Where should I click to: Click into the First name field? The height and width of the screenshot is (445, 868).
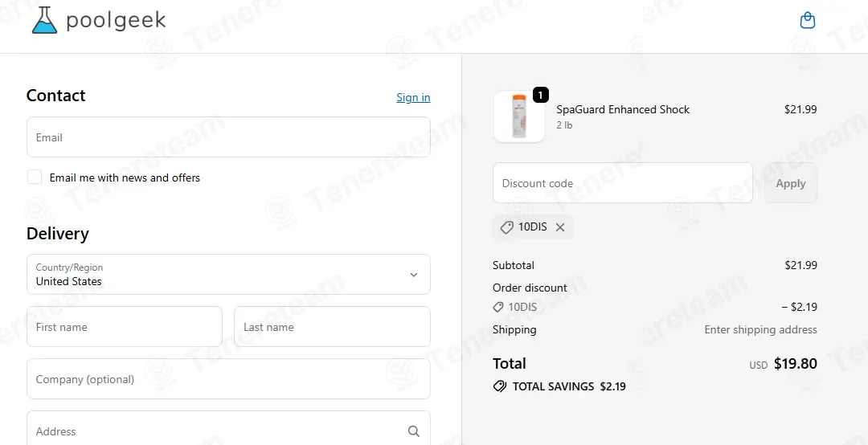point(125,327)
